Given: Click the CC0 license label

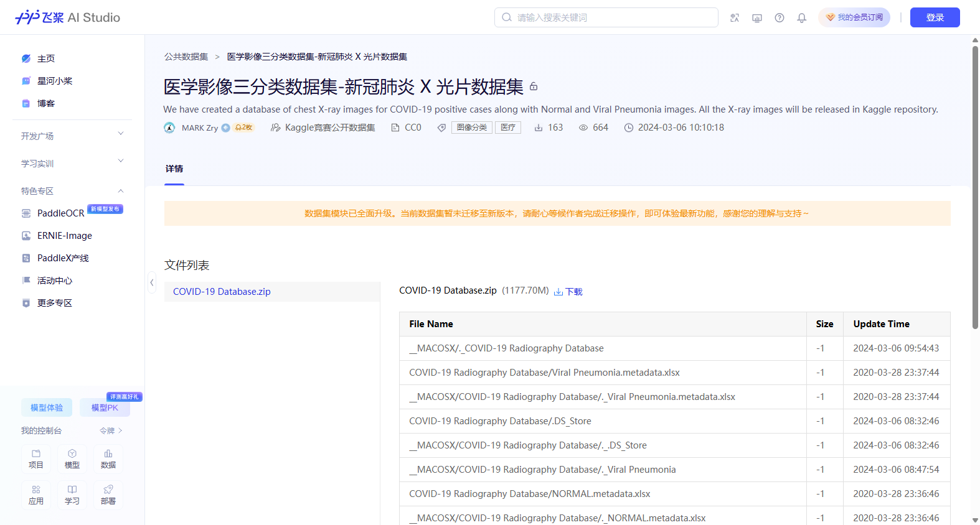Looking at the screenshot, I should coord(413,128).
